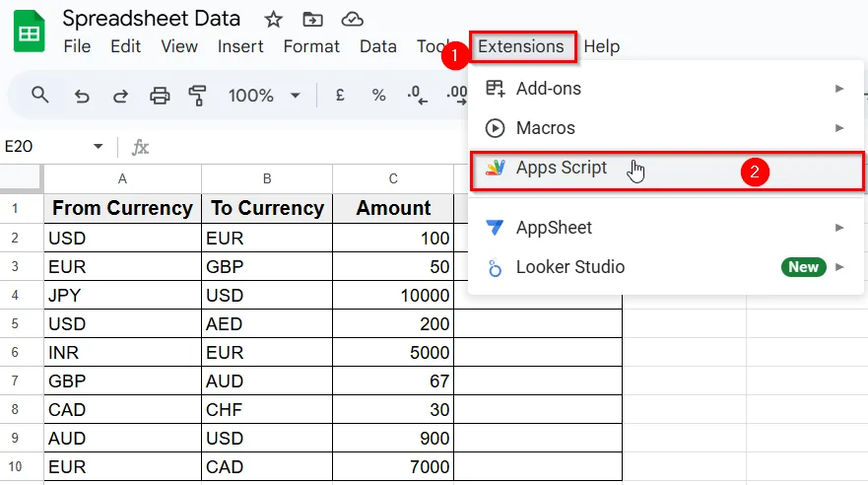This screenshot has width=868, height=485.
Task: Select the 5000 amount cell
Action: 393,352
